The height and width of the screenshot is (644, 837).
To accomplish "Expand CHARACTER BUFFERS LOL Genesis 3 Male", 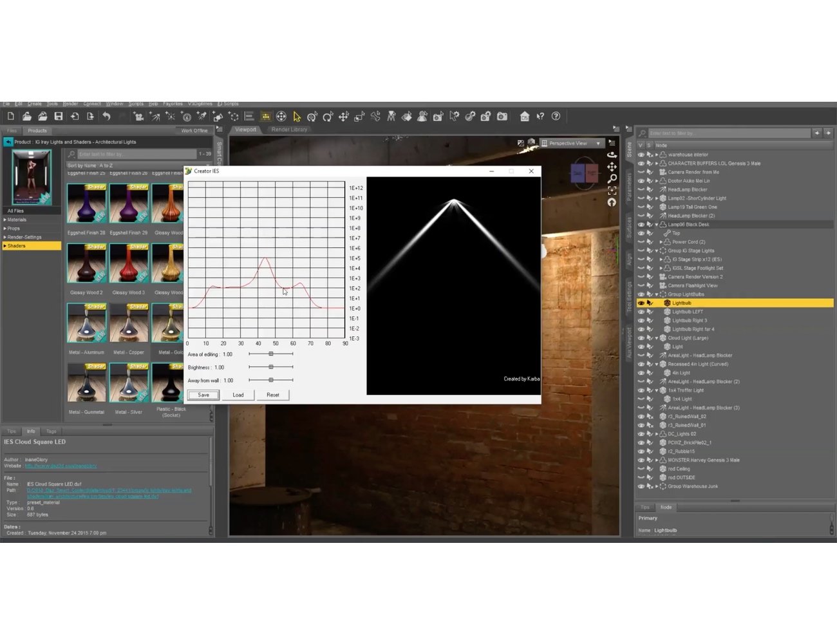I will (x=657, y=164).
